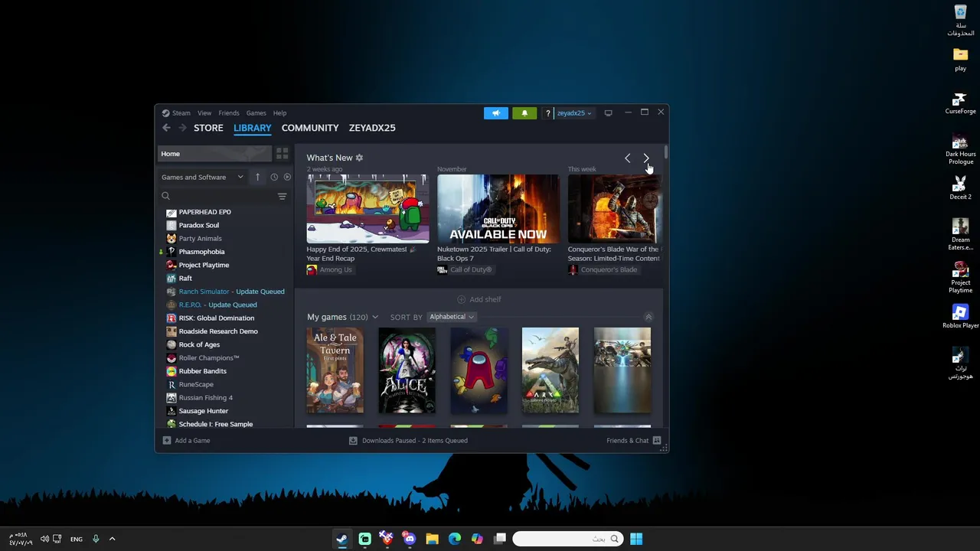Open Downloads Paused status
This screenshot has width=980, height=551.
coord(408,441)
